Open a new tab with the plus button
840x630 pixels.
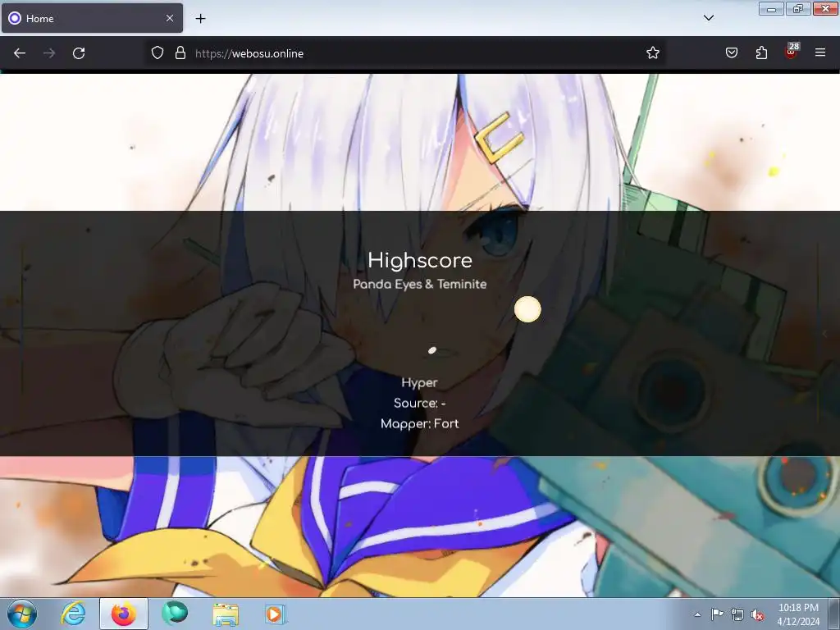(200, 18)
